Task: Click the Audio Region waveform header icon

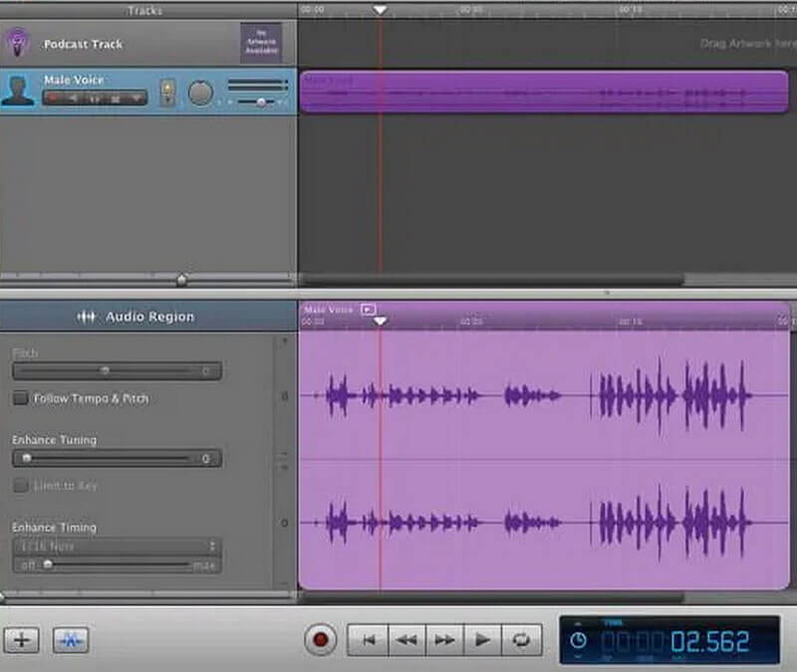Action: coord(86,317)
